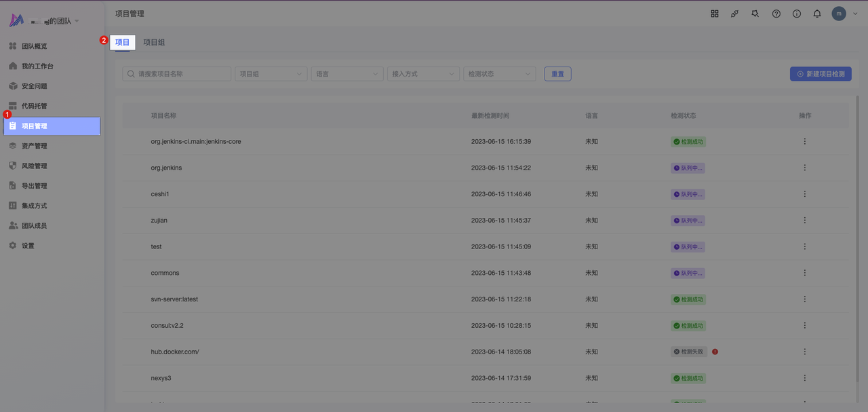This screenshot has height=412, width=868.
Task: Open the apps grid icon in header
Action: 714,14
